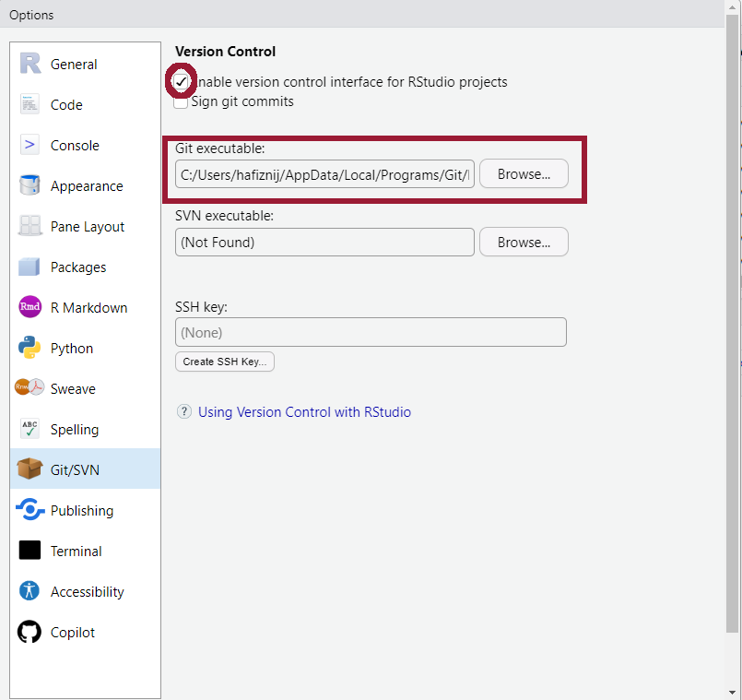Open Using Version Control with RStudio link
Image resolution: width=742 pixels, height=700 pixels.
point(304,412)
